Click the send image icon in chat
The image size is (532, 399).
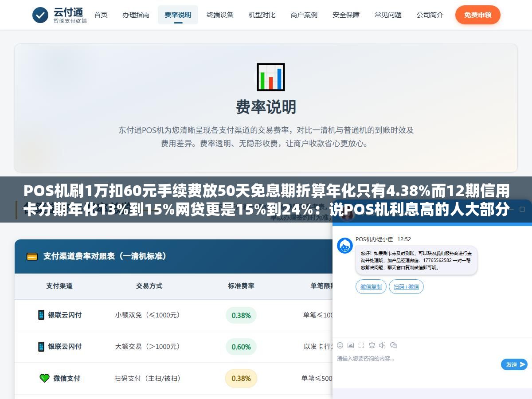[x=351, y=345]
